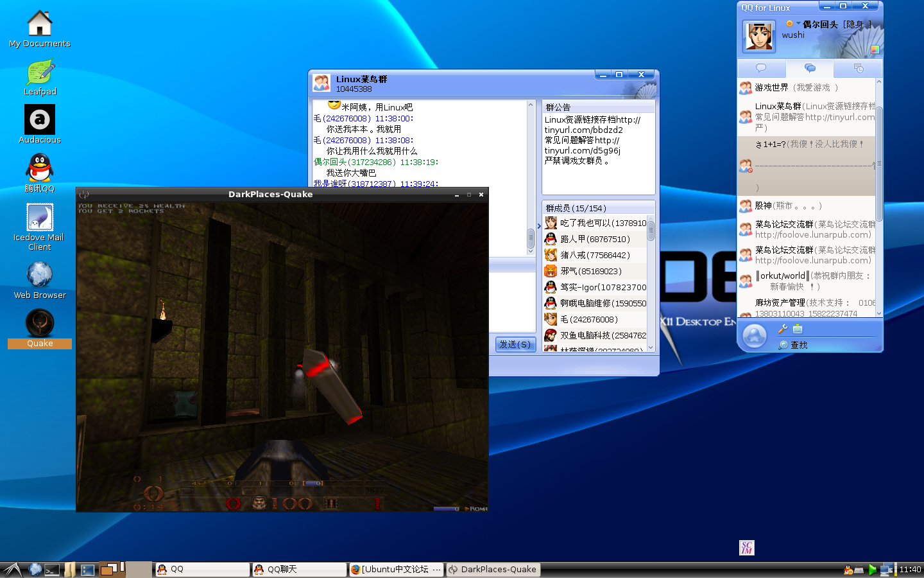Open QQ settings wrench icon
The image size is (924, 578).
click(x=782, y=329)
